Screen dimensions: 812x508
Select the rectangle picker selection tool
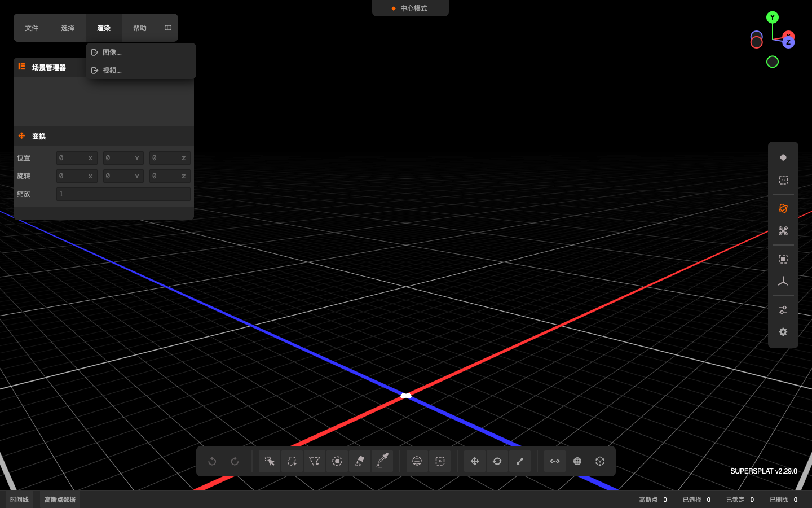[x=270, y=461]
